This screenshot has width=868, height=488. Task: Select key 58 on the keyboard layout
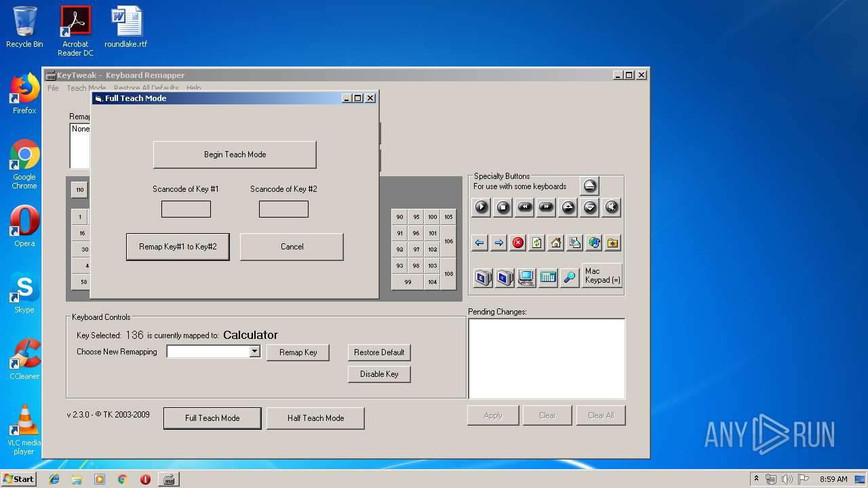[82, 282]
